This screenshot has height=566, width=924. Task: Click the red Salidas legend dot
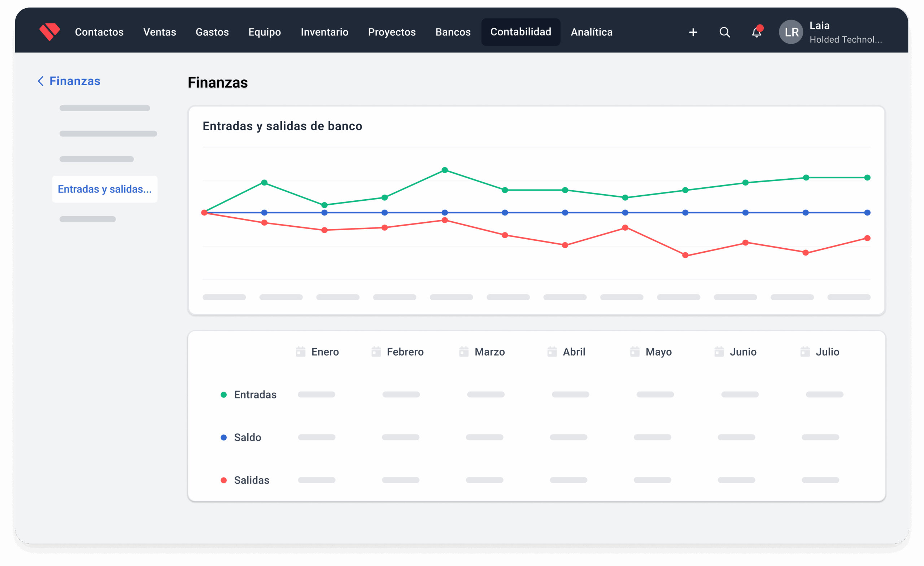pyautogui.click(x=223, y=480)
